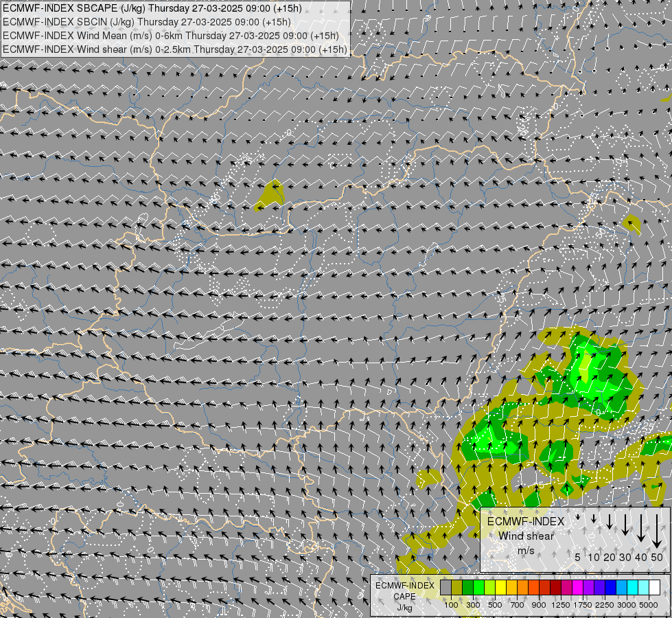Click the 50 m/s wind shear legend arrow
672x618 pixels.
(x=657, y=531)
